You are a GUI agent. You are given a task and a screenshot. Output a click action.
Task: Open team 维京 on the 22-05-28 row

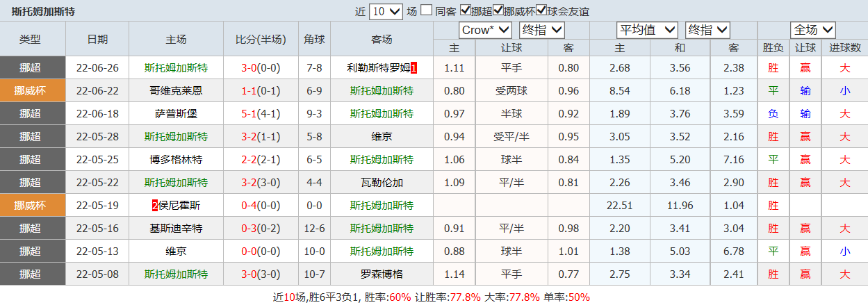[x=382, y=137]
